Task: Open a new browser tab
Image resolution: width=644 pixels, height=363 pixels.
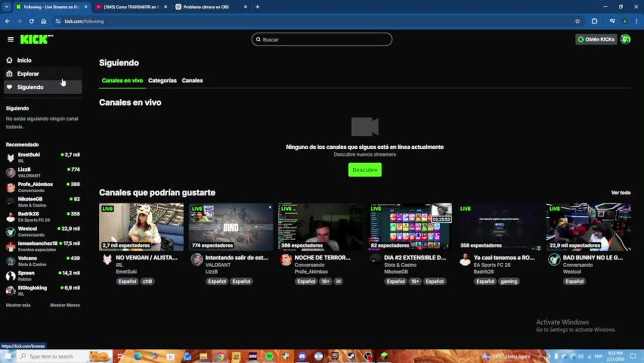Action: pos(257,7)
